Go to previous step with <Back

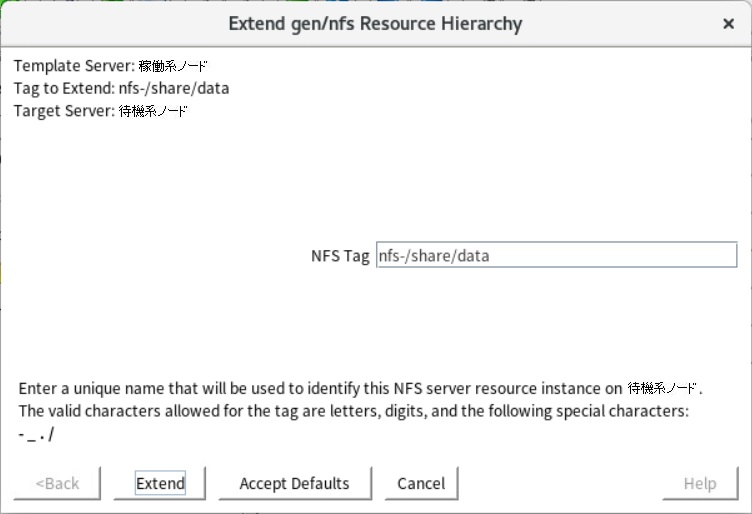pyautogui.click(x=57, y=483)
